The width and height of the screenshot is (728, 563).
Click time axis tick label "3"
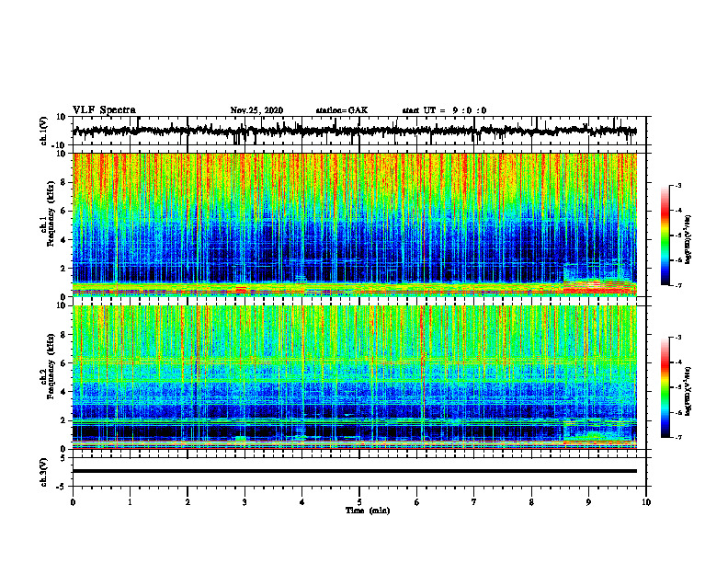[x=245, y=502]
